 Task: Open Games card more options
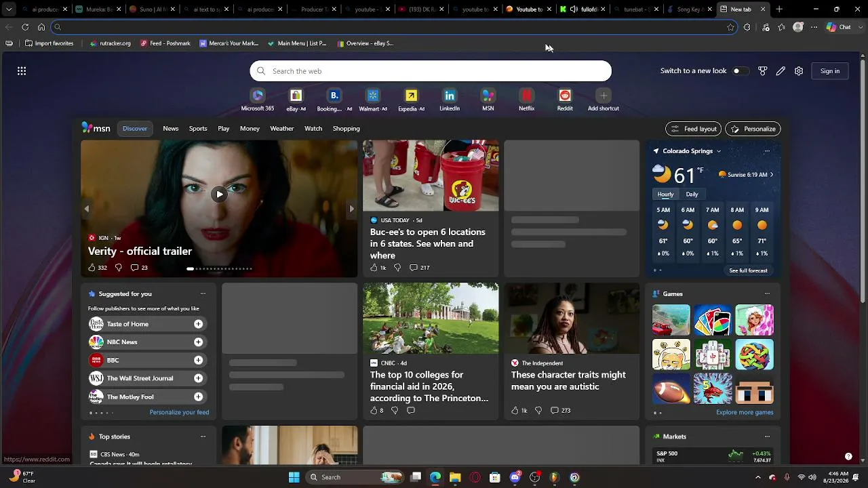coord(767,294)
